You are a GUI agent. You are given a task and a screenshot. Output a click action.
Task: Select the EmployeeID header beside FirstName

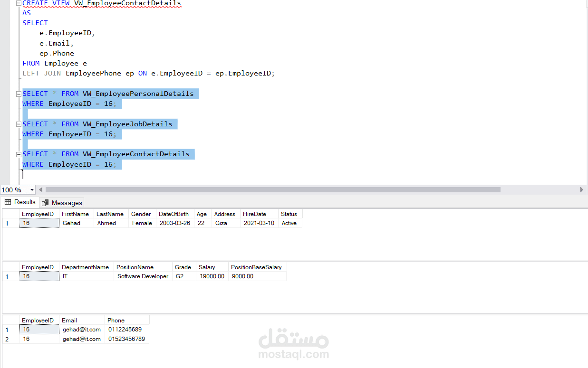tap(39, 214)
